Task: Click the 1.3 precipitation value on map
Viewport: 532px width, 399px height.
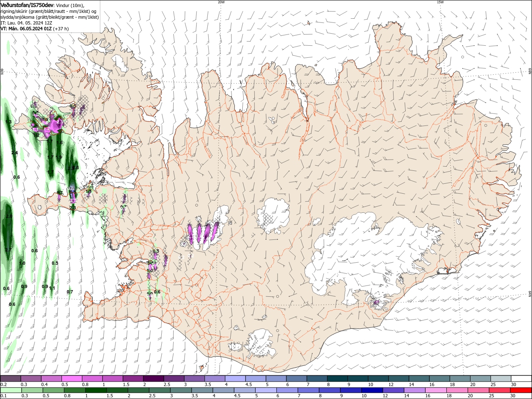Action: pyautogui.click(x=8, y=122)
